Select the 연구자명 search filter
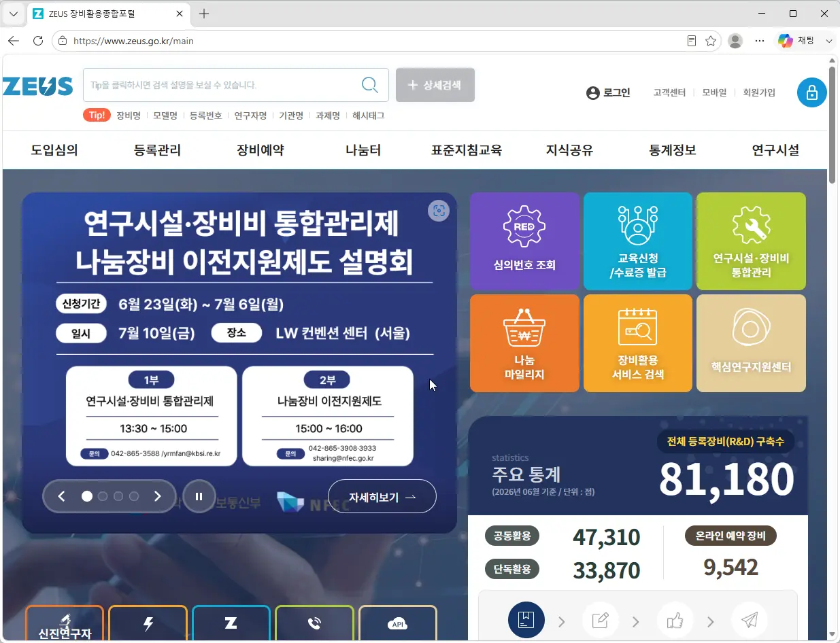The image size is (840, 643). [251, 116]
